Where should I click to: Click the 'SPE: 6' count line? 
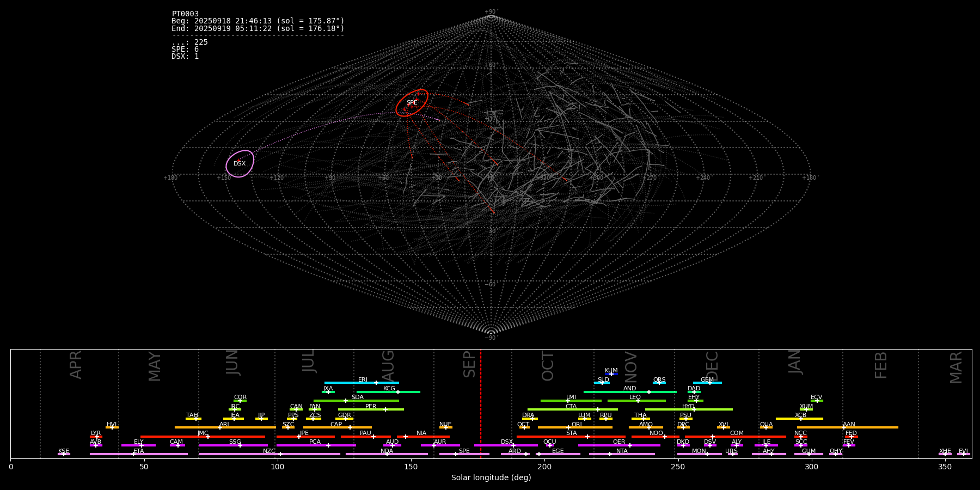click(185, 49)
